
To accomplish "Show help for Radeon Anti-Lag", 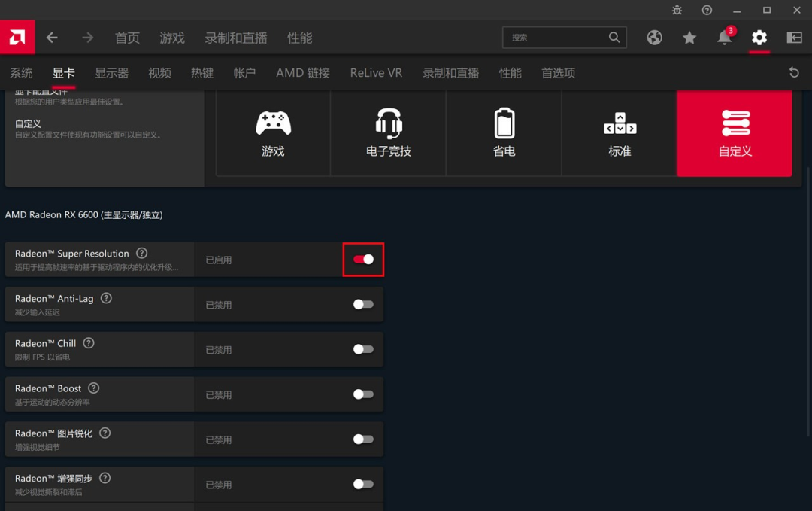I will (x=106, y=298).
